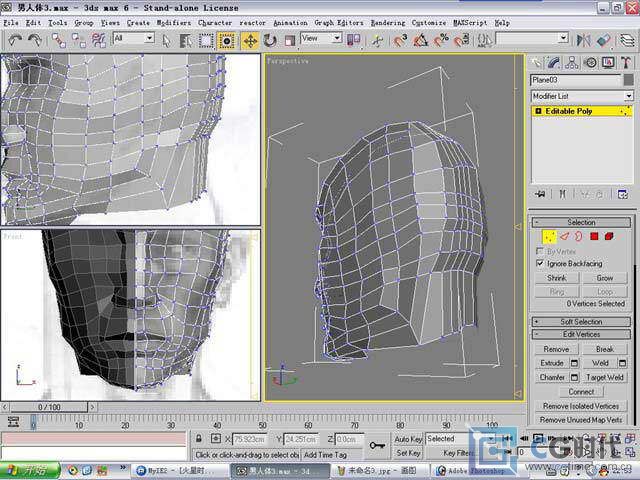
Task: Switch to the Utilities command panel tab
Action: (626, 62)
